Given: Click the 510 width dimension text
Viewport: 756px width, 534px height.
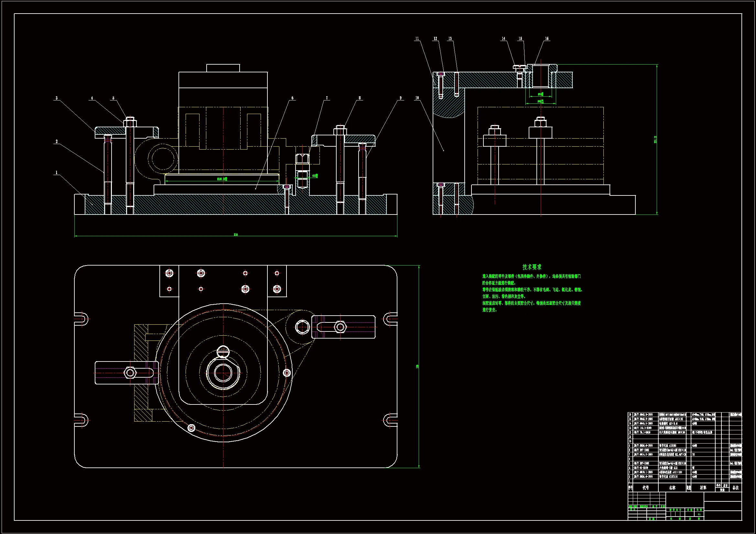Looking at the screenshot, I should (x=236, y=235).
